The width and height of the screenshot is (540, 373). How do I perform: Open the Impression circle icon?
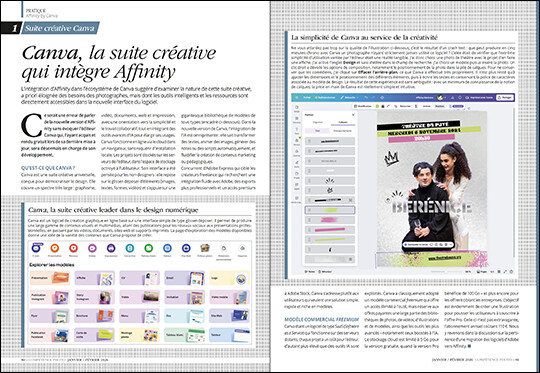tap(111, 248)
